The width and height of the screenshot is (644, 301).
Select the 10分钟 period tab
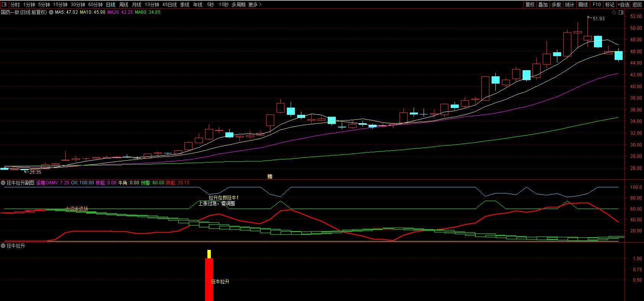click(x=152, y=5)
